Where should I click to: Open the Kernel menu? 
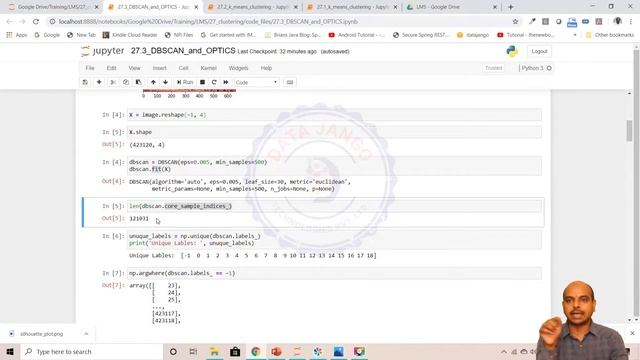click(x=209, y=68)
